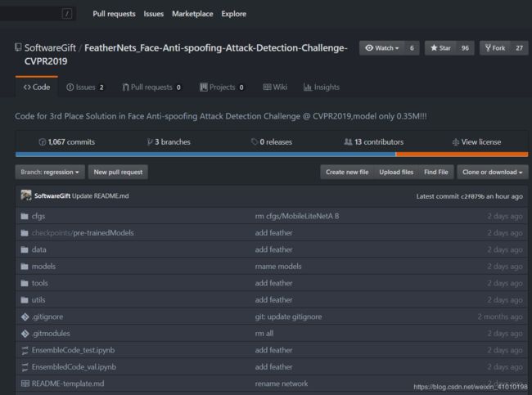The image size is (532, 395).
Task: Click the star icon in Star button
Action: 434,47
